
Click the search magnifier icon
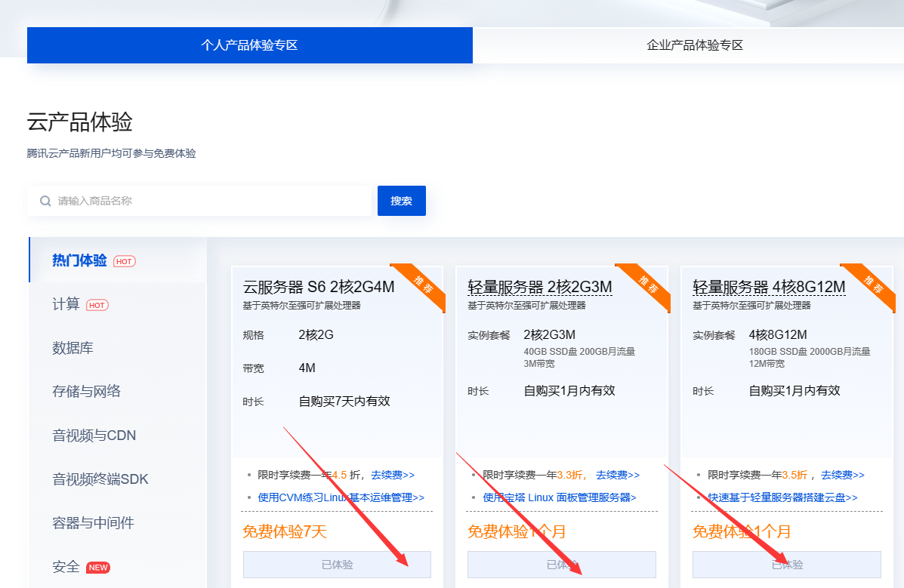pos(45,202)
